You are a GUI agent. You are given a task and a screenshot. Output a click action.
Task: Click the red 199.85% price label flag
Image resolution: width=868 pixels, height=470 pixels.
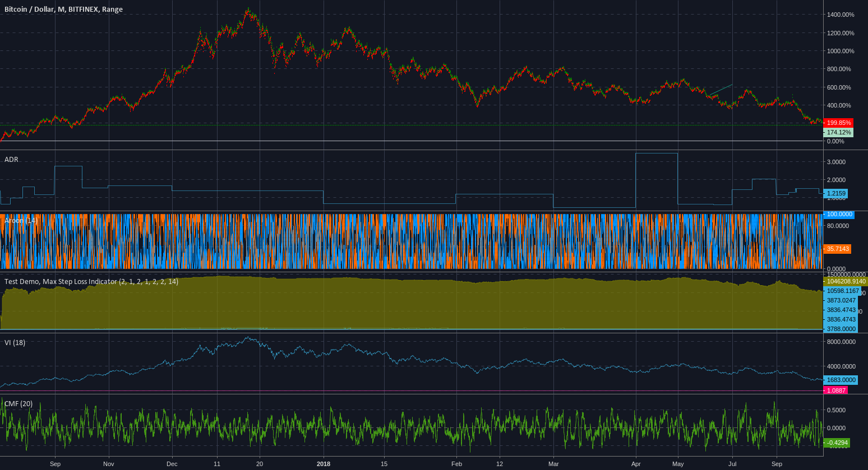pyautogui.click(x=839, y=123)
